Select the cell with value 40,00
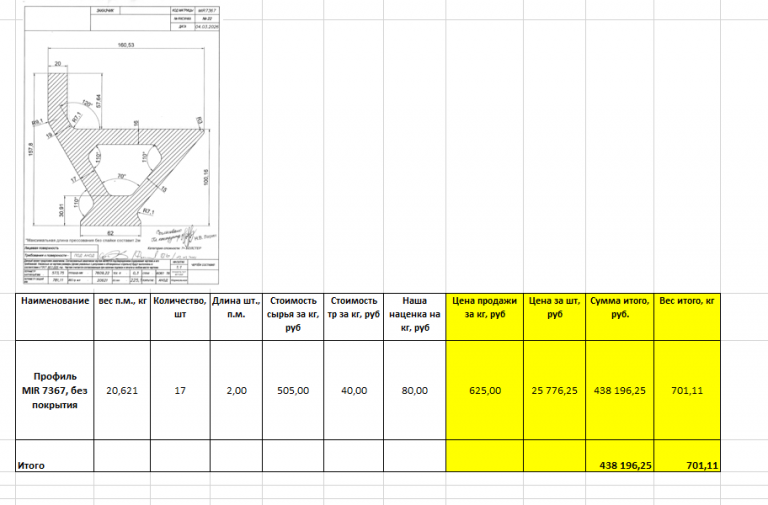Image resolution: width=768 pixels, height=505 pixels. click(354, 390)
